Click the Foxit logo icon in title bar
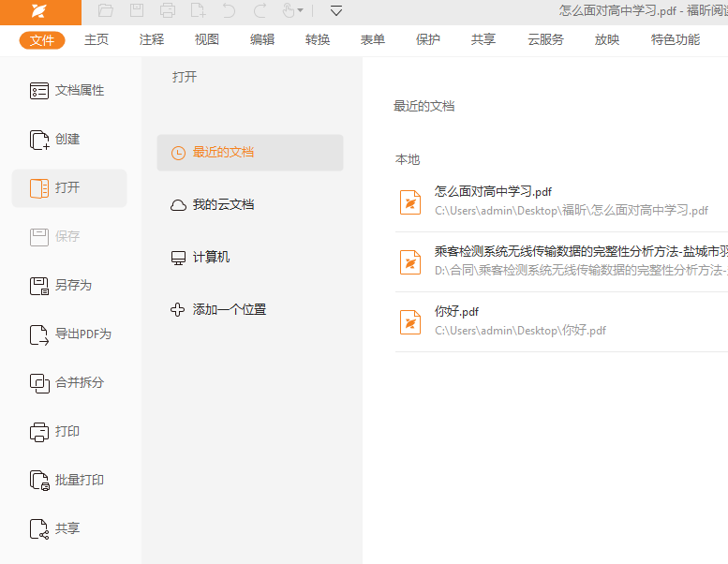The width and height of the screenshot is (728, 564). (39, 11)
